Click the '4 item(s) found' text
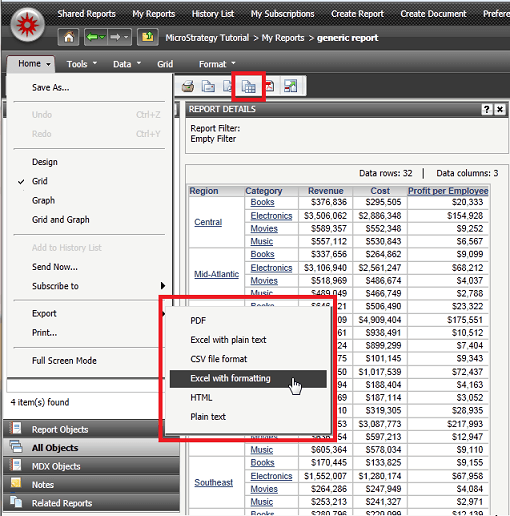 pos(40,402)
